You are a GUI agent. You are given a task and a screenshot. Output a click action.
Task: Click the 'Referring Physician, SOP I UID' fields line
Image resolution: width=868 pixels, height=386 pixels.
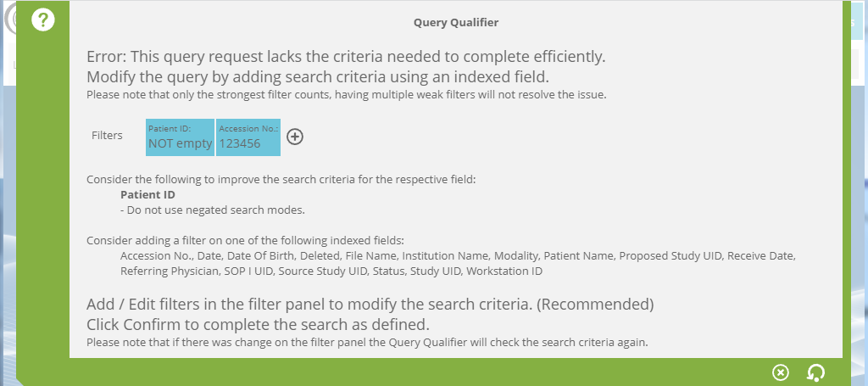pos(331,271)
